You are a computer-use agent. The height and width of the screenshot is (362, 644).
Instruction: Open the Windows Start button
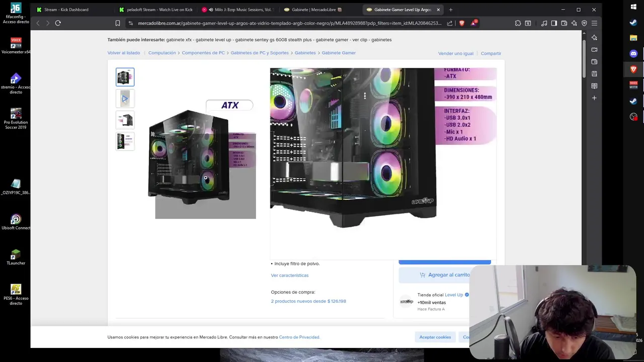(x=633, y=7)
